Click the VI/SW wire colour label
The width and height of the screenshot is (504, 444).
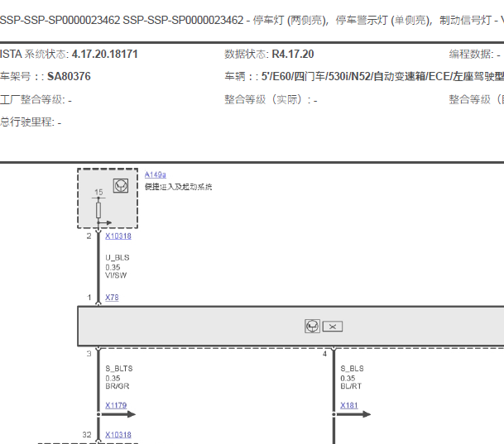(116, 275)
